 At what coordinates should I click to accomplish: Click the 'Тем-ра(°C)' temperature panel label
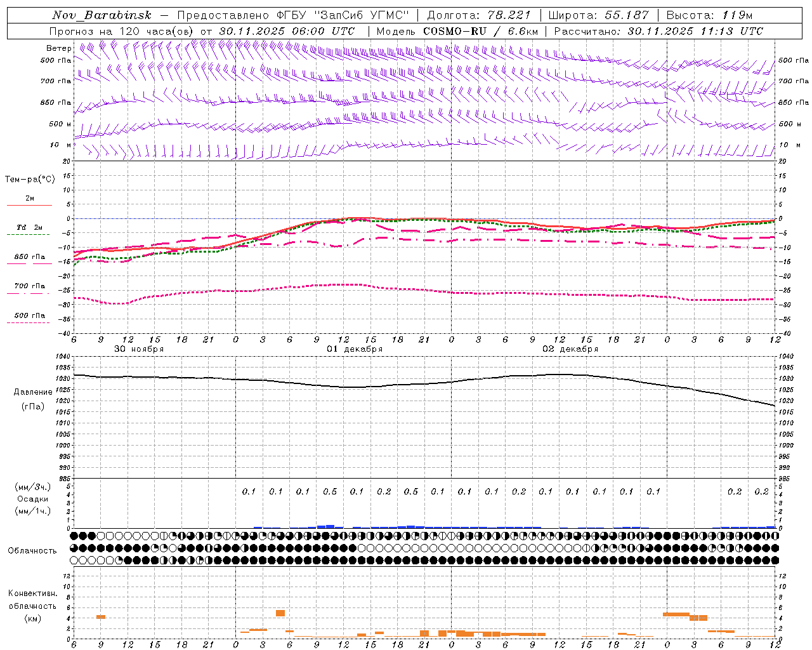(30, 180)
